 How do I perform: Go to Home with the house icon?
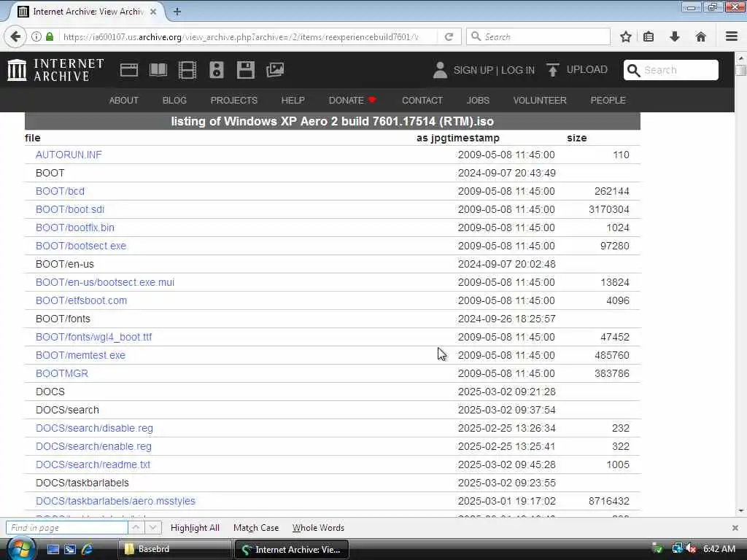[x=700, y=36]
